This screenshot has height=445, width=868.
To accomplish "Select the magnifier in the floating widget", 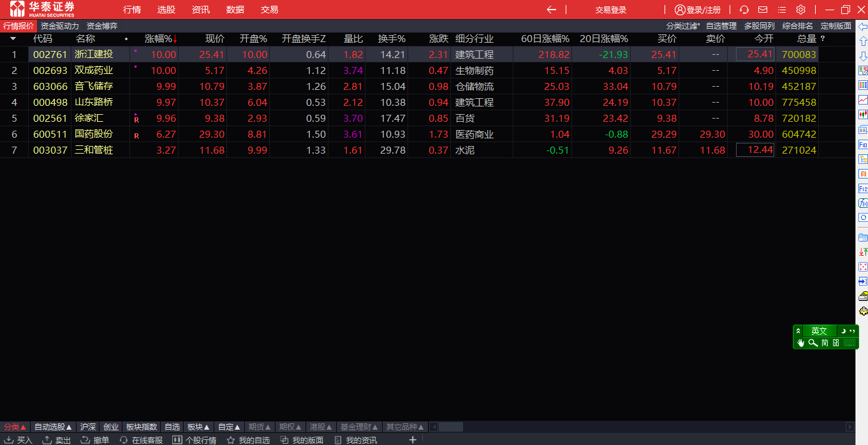I will [x=813, y=343].
